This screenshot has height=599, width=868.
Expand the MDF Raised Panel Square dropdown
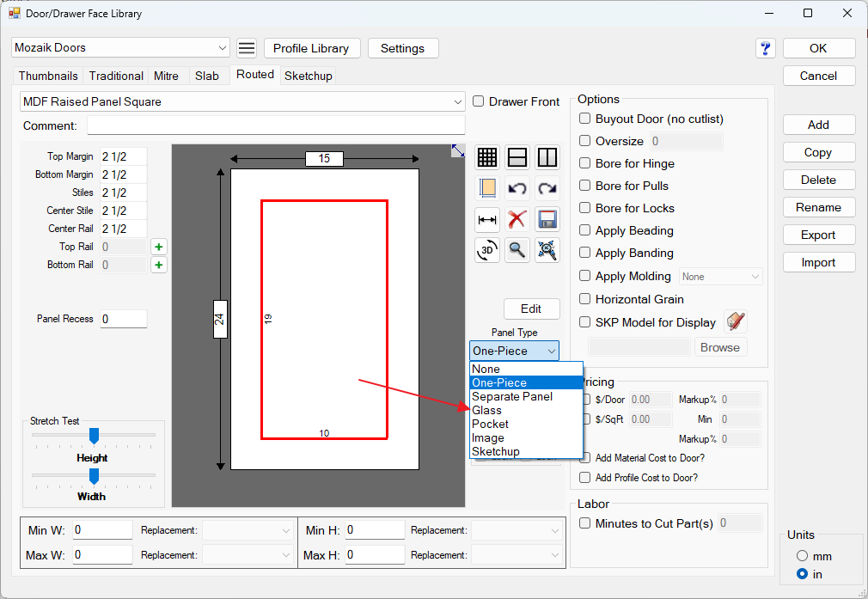click(457, 102)
